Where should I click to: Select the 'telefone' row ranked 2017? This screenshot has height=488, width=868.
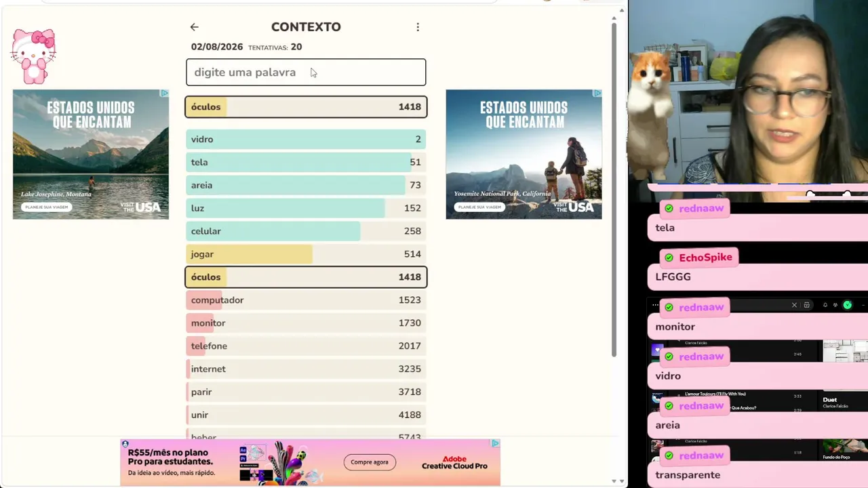[306, 346]
